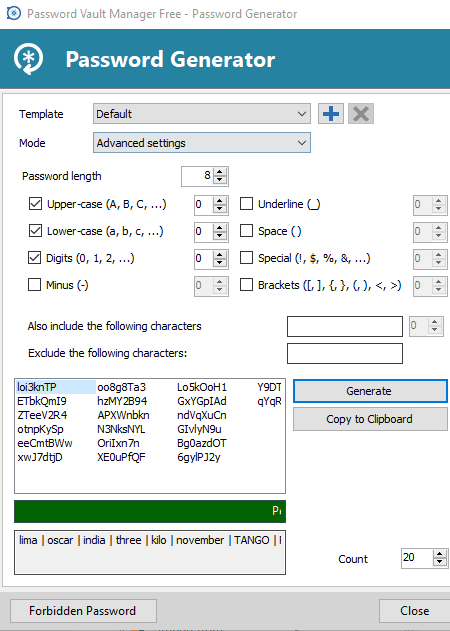Click the Also include characters input field
The height and width of the screenshot is (631, 450).
coord(345,326)
